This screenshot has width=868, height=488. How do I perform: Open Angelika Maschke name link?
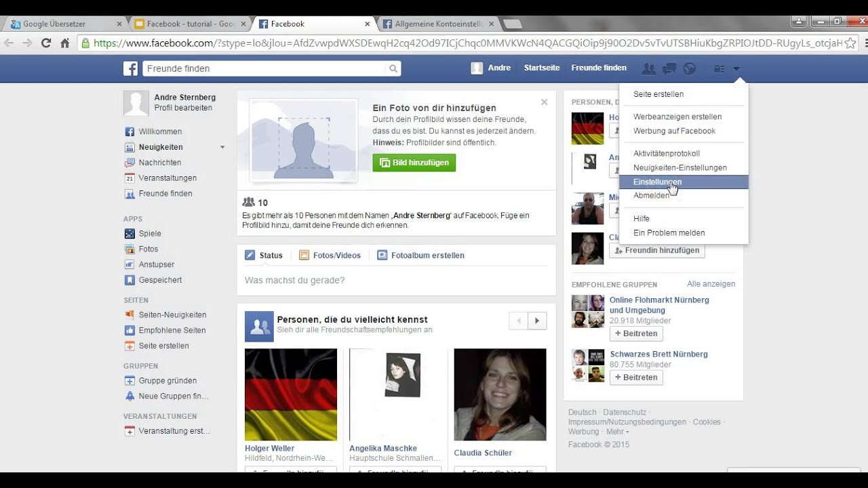[383, 449]
